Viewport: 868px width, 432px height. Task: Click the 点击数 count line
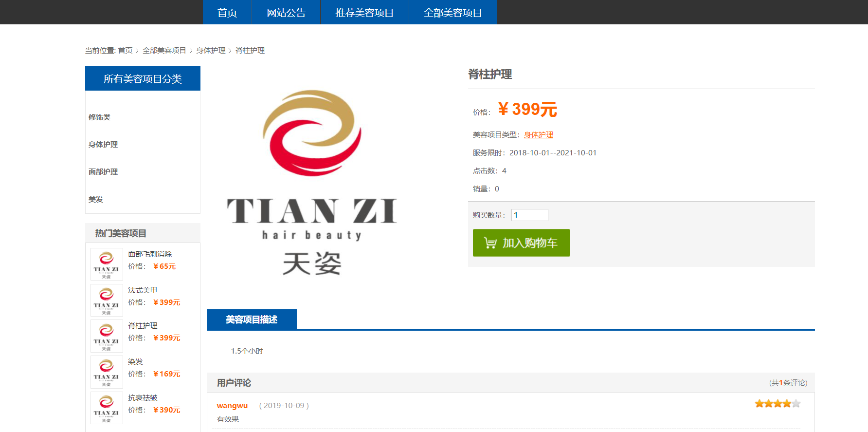(490, 170)
